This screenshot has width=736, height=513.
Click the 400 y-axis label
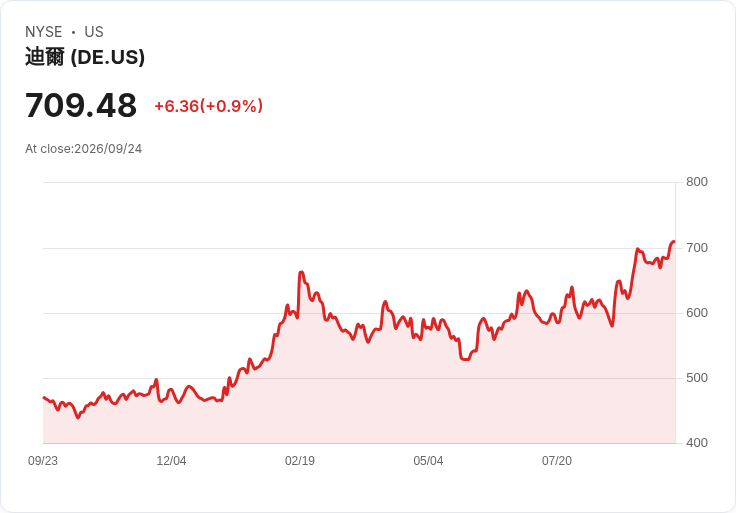coord(697,443)
